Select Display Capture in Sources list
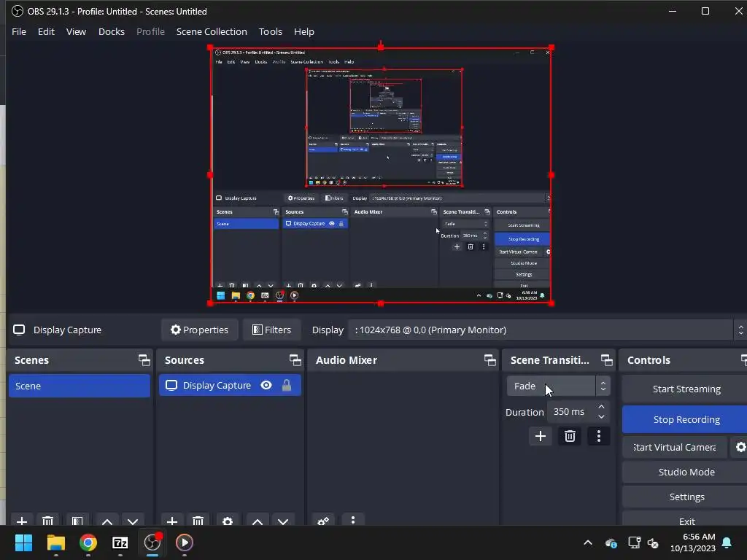This screenshot has width=747, height=560. click(230, 385)
